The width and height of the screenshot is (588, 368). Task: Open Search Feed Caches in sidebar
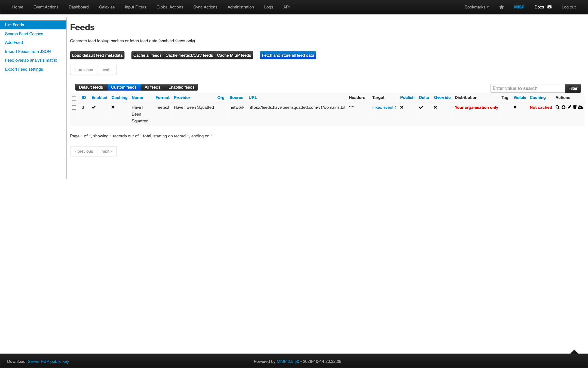[24, 34]
